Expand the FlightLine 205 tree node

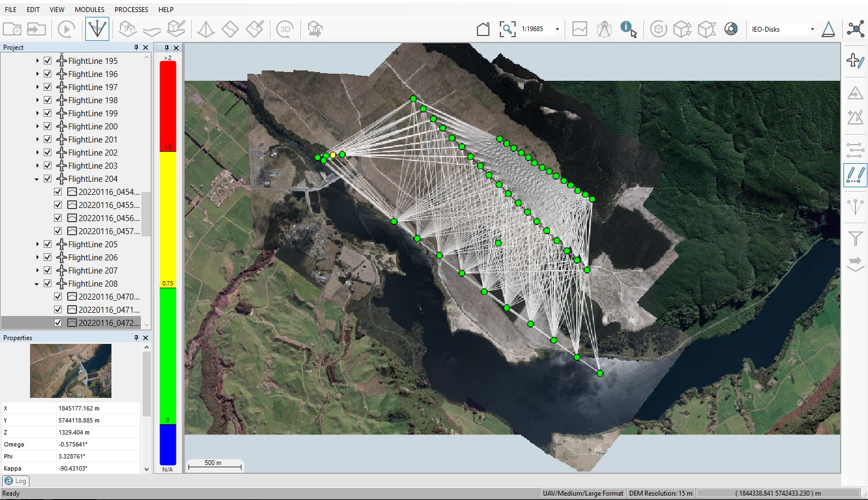(37, 244)
